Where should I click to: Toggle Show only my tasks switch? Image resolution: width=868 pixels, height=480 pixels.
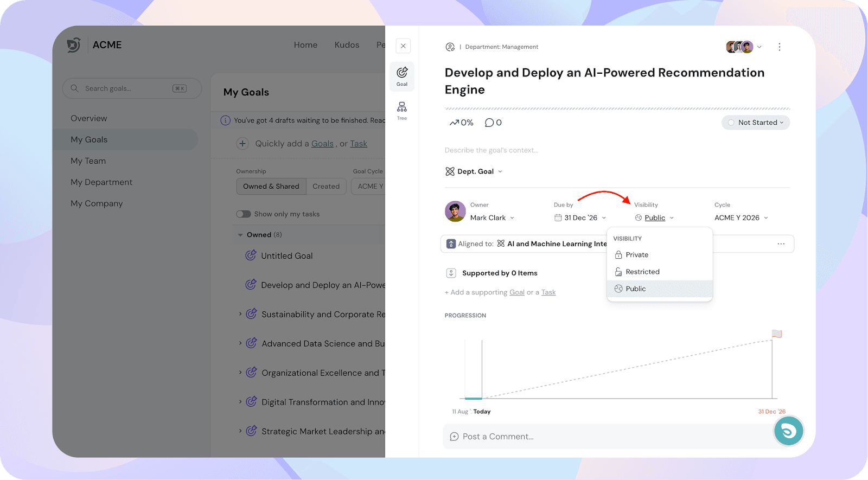[x=243, y=214]
